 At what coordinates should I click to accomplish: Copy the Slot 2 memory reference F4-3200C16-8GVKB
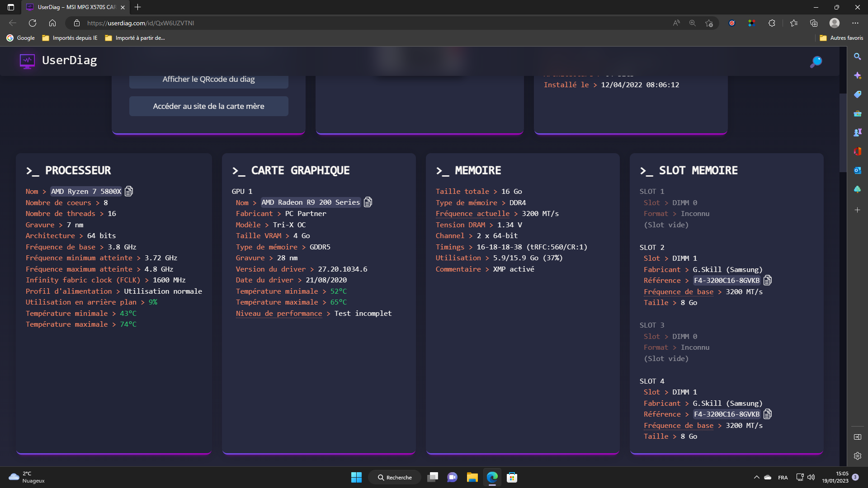(768, 280)
